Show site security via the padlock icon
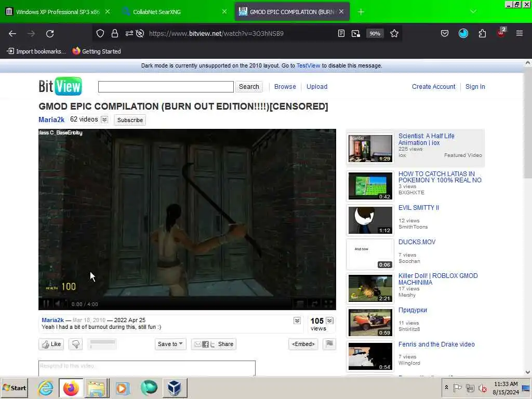Screen dimensions: 532x399 click(x=115, y=34)
